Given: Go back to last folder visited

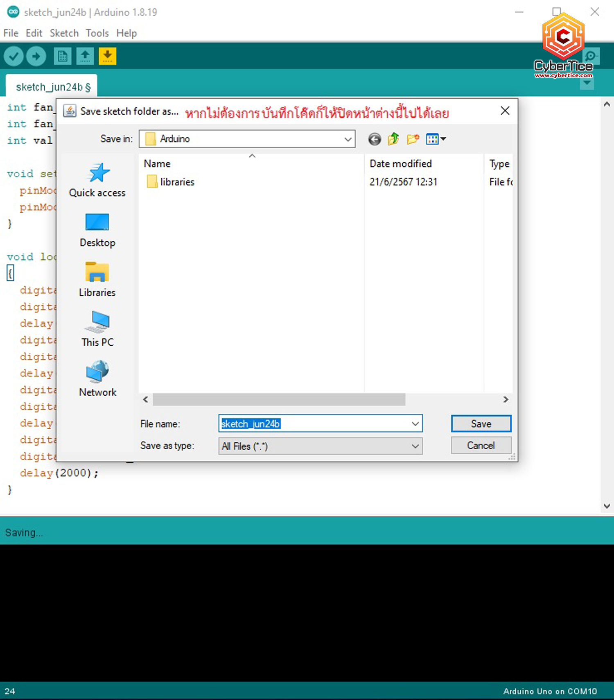Looking at the screenshot, I should pos(374,139).
